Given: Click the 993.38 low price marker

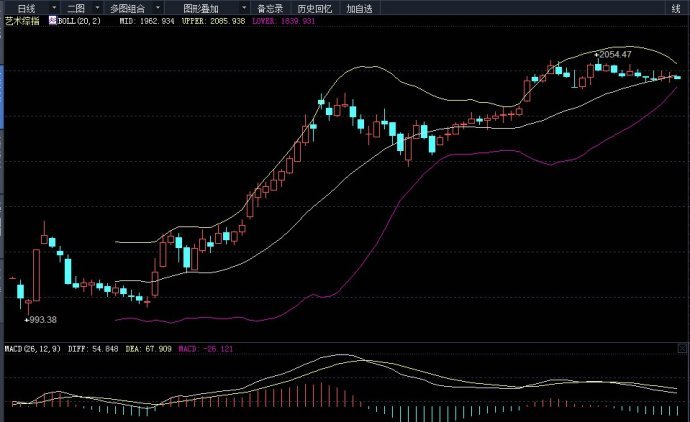Looking at the screenshot, I should click(40, 319).
